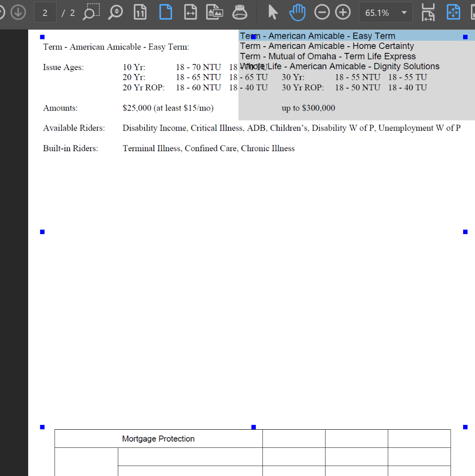The image size is (475, 476).
Task: Click the '10 Yr:' term label
Action: [134, 67]
